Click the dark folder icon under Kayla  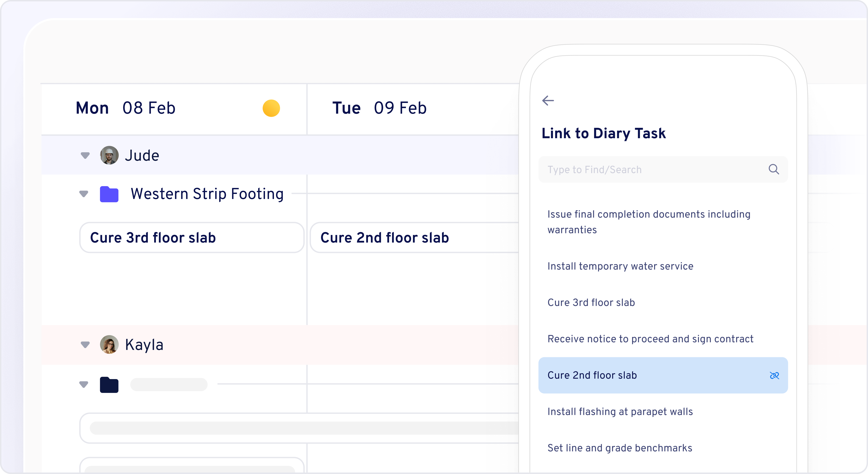tap(109, 385)
